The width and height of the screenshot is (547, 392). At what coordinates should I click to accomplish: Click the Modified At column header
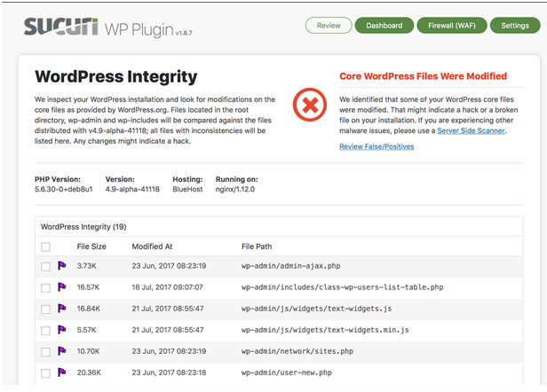(x=152, y=247)
